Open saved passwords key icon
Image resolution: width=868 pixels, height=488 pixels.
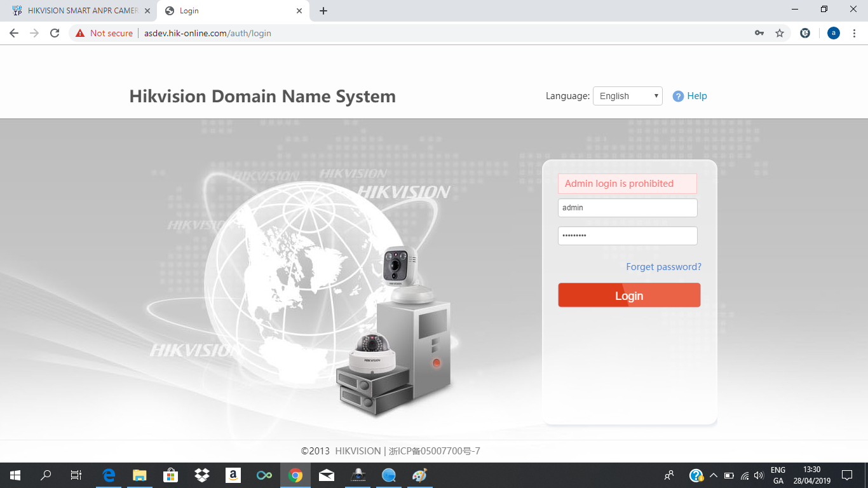759,33
